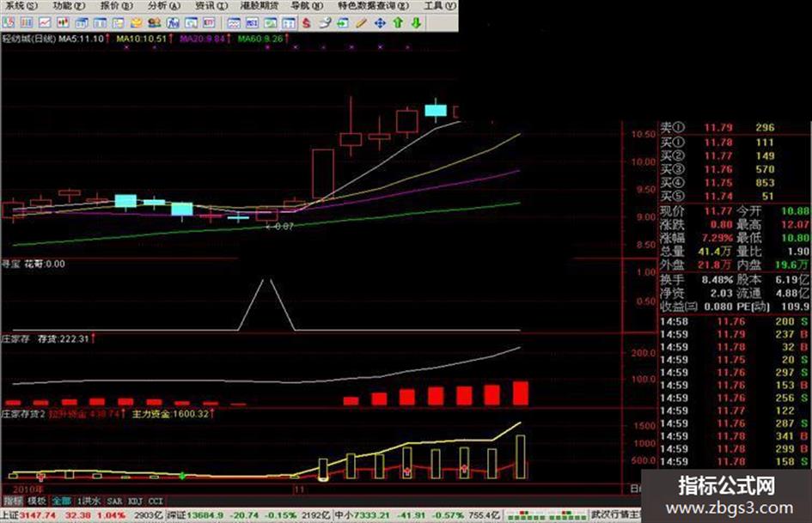Click the MA5:11.10 moving average label
Screen dimensions: 812x523
coord(84,39)
